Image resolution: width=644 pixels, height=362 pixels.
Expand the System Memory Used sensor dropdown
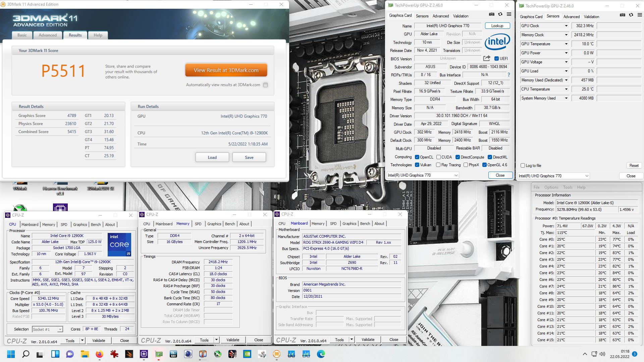566,98
